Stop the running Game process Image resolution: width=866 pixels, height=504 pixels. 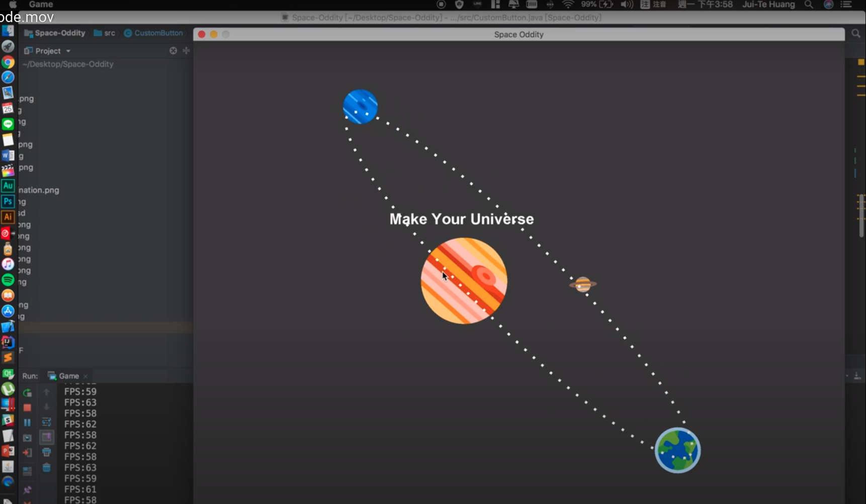click(27, 408)
